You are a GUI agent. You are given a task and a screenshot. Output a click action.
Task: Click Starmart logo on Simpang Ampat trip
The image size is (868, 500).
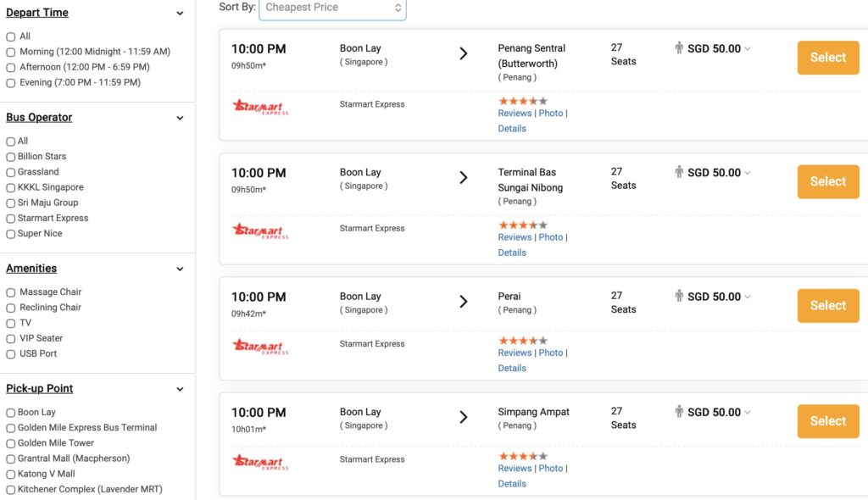pyautogui.click(x=260, y=463)
